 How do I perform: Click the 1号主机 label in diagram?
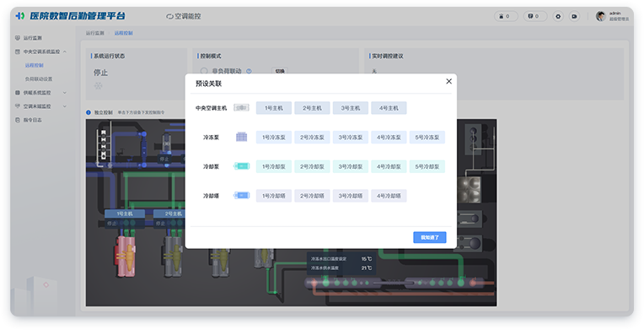pos(125,214)
